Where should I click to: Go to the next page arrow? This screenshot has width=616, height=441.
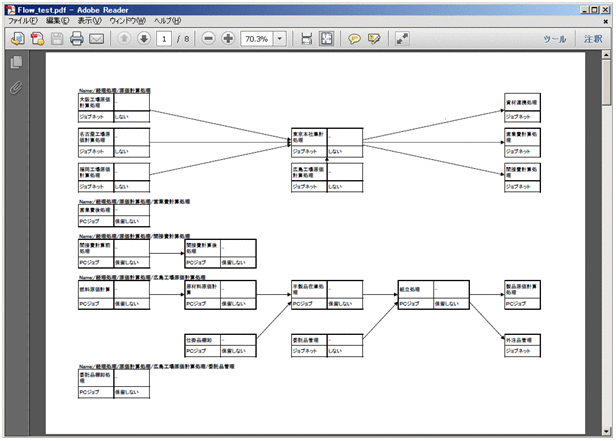pyautogui.click(x=143, y=39)
